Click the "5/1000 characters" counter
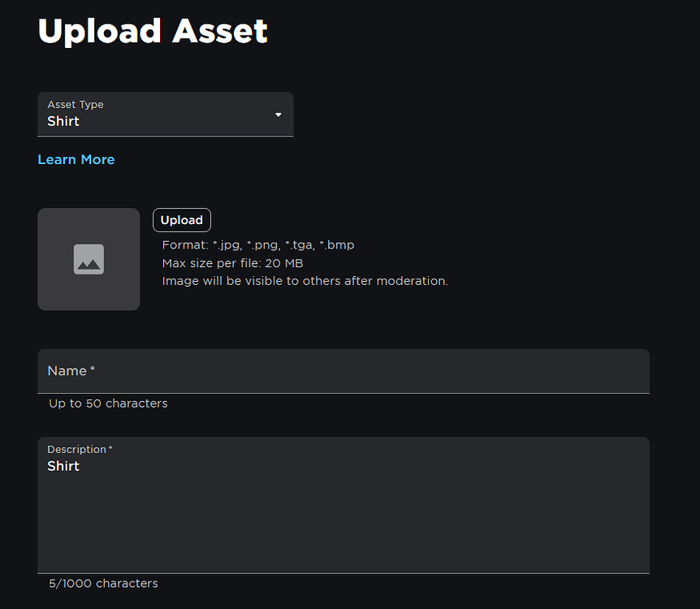Viewport: 700px width, 609px height. tap(103, 583)
